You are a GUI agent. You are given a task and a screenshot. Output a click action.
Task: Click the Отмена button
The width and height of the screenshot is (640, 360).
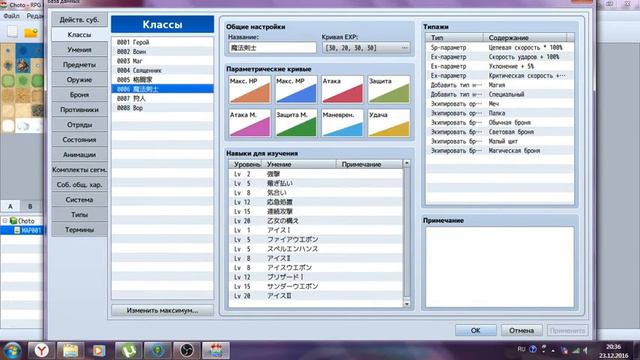521,330
